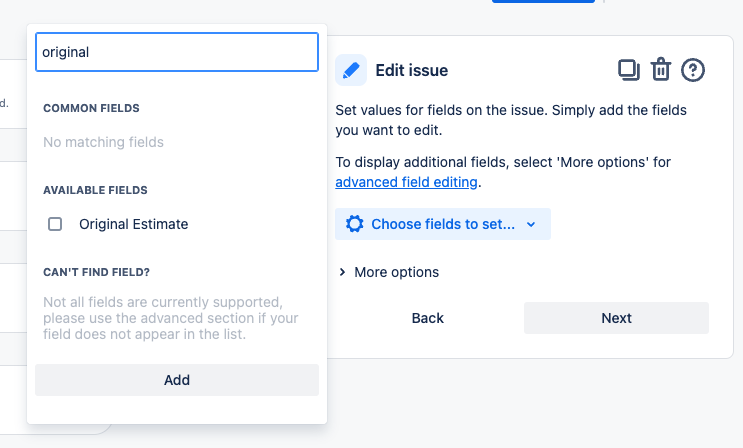743x448 pixels.
Task: Click the down chevron beside Choose fields to set
Action: click(x=531, y=224)
